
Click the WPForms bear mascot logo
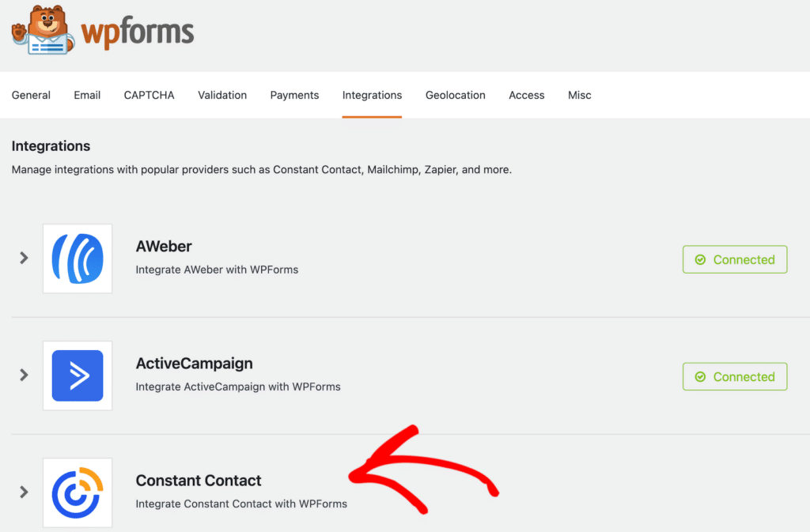(x=43, y=31)
